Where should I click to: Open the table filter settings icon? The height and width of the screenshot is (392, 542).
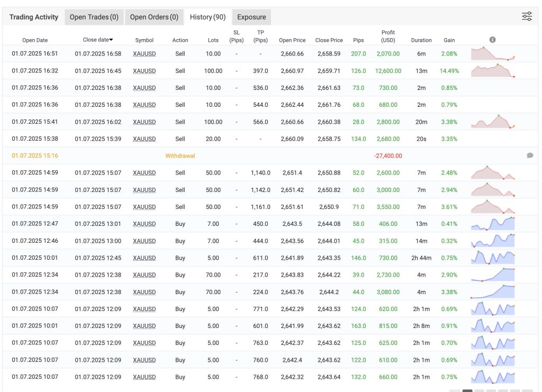527,16
